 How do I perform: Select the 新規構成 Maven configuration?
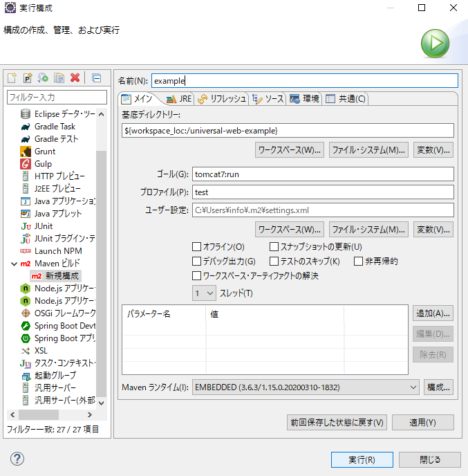click(55, 275)
